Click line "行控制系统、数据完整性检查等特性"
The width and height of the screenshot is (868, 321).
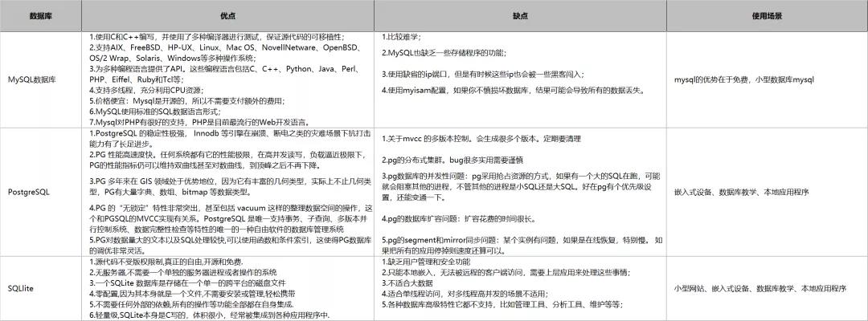[x=216, y=230]
